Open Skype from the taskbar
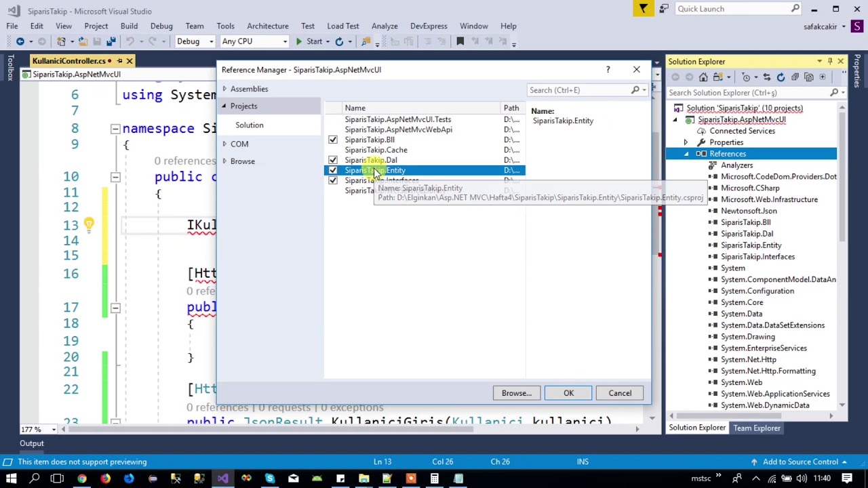 tap(270, 479)
